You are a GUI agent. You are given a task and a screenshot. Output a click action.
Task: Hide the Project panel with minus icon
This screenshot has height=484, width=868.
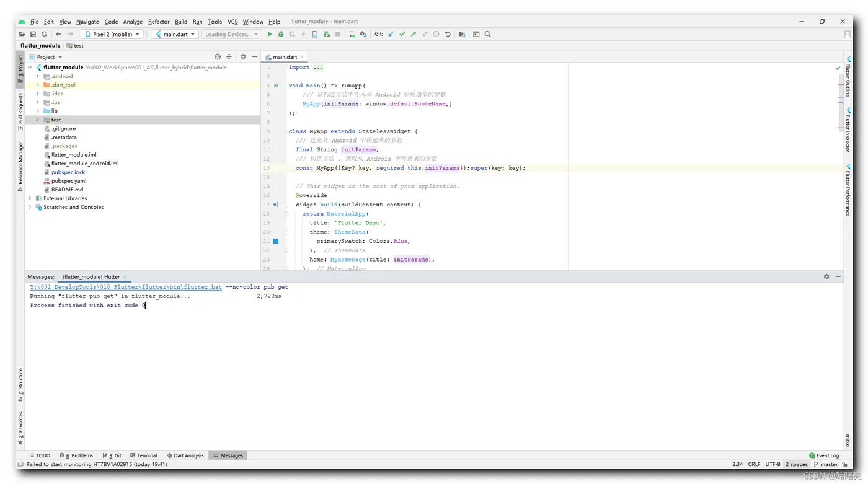tap(254, 56)
